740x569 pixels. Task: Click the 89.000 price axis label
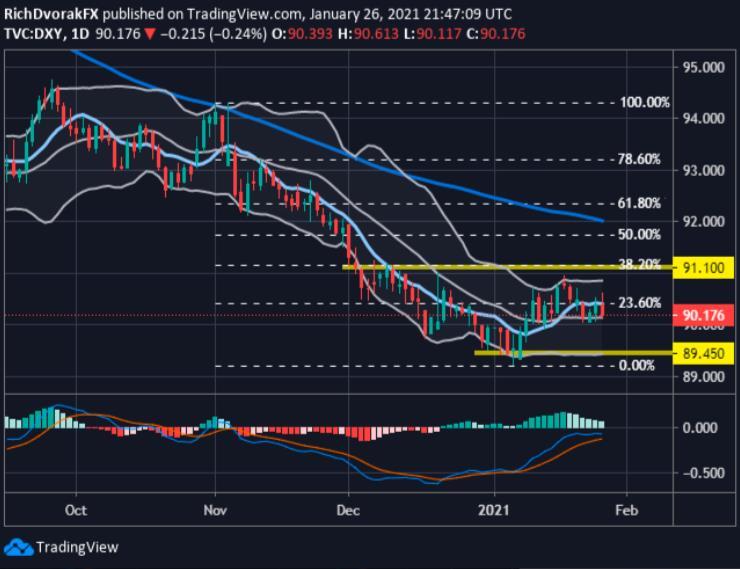click(x=704, y=377)
